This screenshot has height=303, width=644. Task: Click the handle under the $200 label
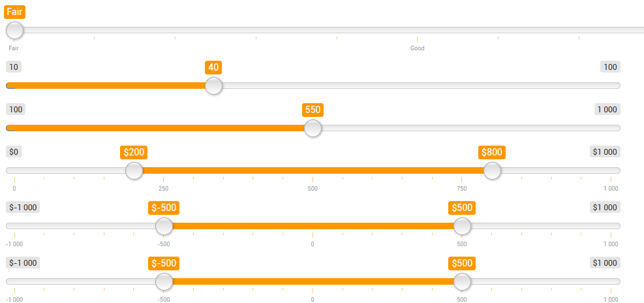click(134, 170)
